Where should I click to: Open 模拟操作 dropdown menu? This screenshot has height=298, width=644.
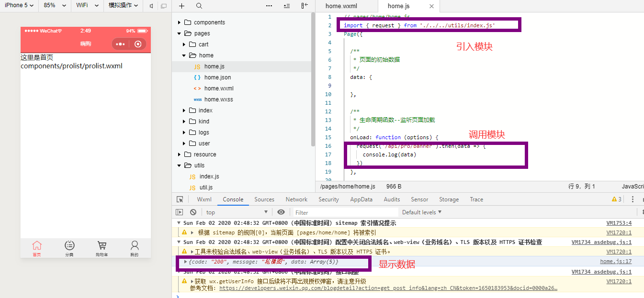click(x=123, y=6)
